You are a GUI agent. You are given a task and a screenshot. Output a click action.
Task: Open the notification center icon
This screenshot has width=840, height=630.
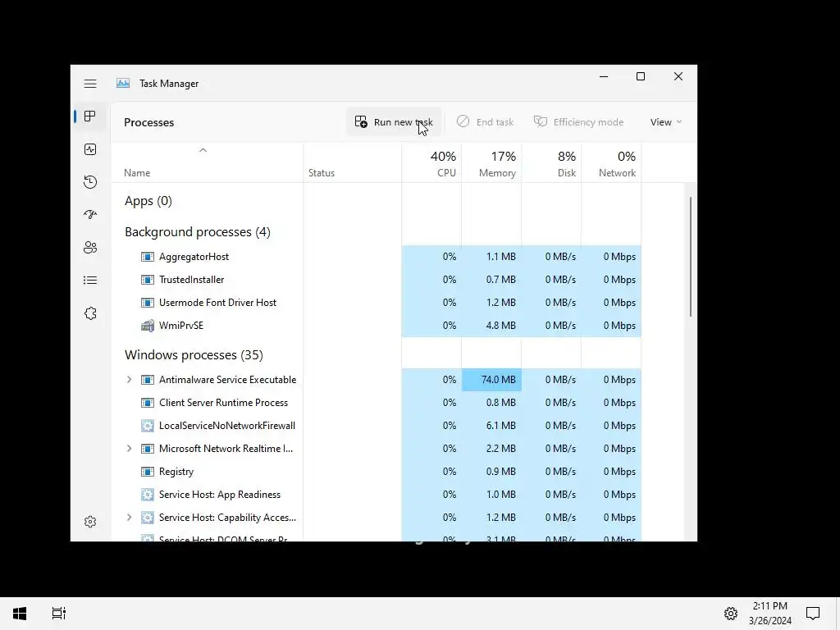coord(813,614)
